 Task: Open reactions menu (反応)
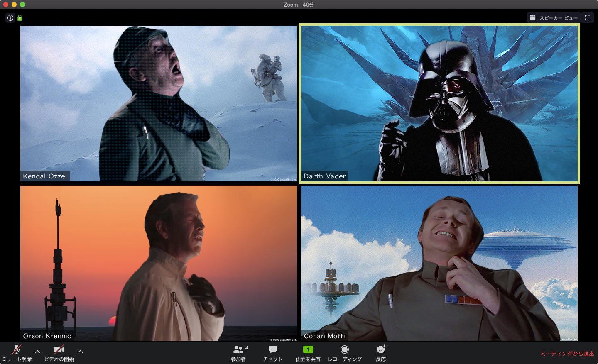pos(381,353)
